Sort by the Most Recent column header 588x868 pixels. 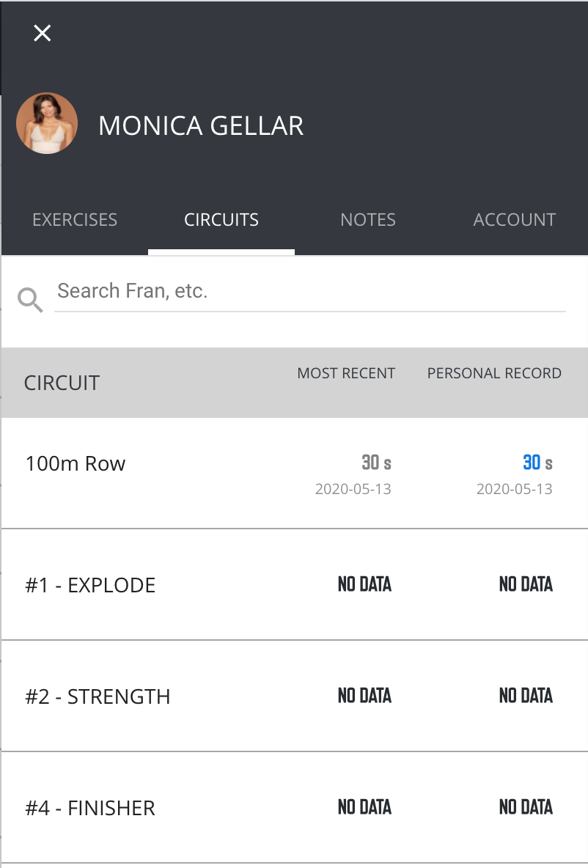(x=346, y=373)
